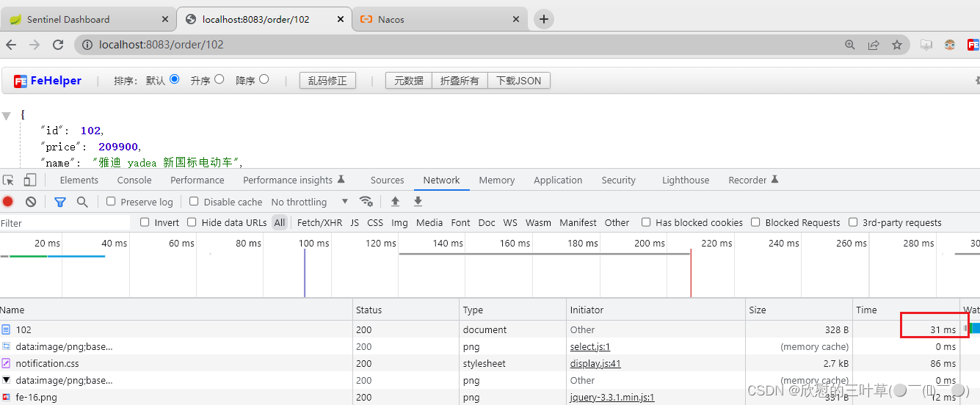Screen dimensions: 980x405
Task: Select the 降序 sort radio button
Action: click(x=264, y=79)
